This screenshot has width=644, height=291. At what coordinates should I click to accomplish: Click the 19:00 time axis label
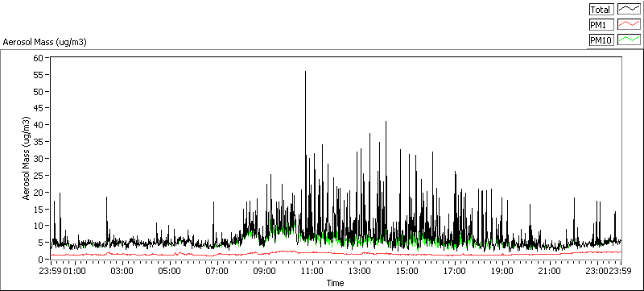point(502,271)
